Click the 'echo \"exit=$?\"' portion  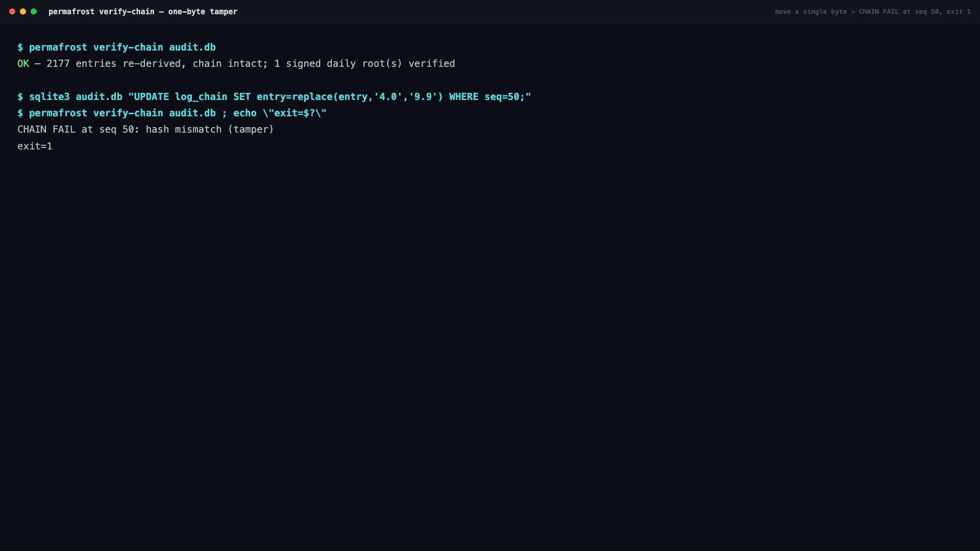[280, 113]
